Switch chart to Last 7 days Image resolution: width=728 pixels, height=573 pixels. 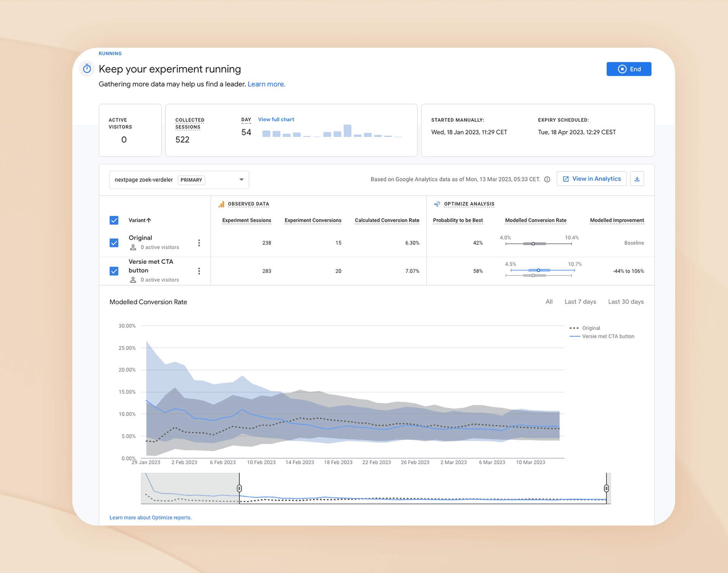click(580, 302)
